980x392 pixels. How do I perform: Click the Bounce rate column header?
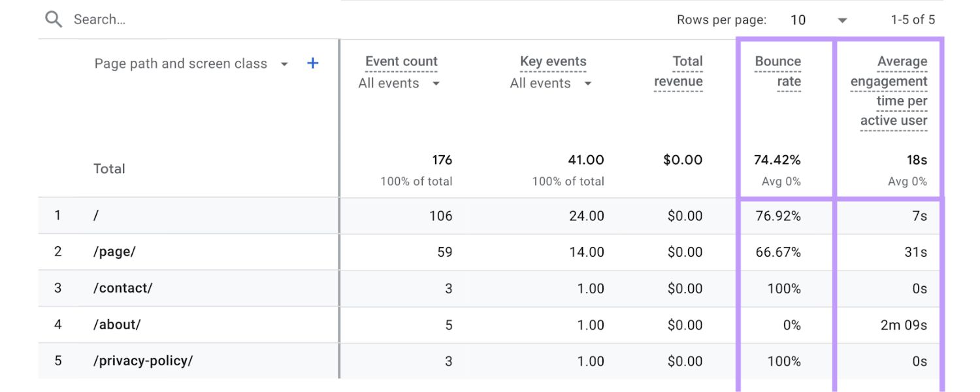tap(778, 71)
